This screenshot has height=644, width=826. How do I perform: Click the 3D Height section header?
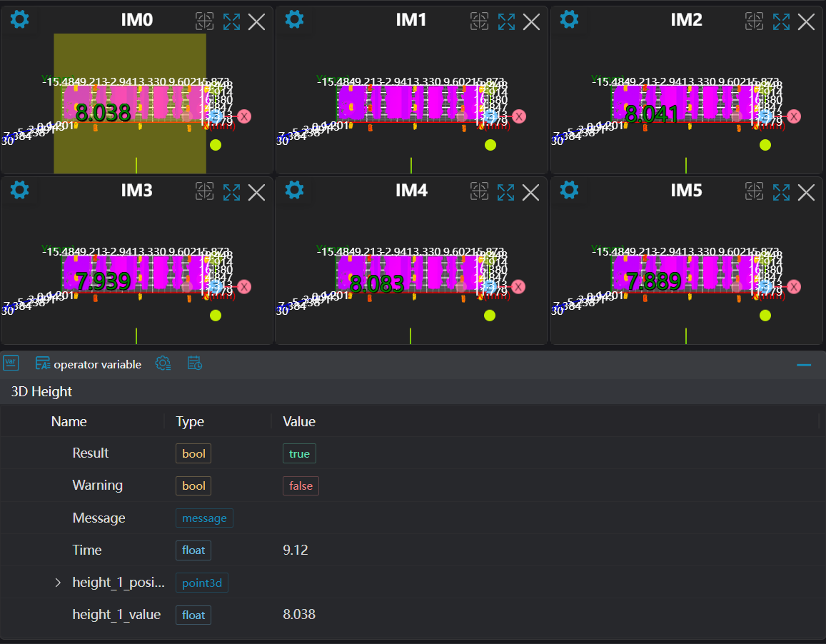pos(41,391)
